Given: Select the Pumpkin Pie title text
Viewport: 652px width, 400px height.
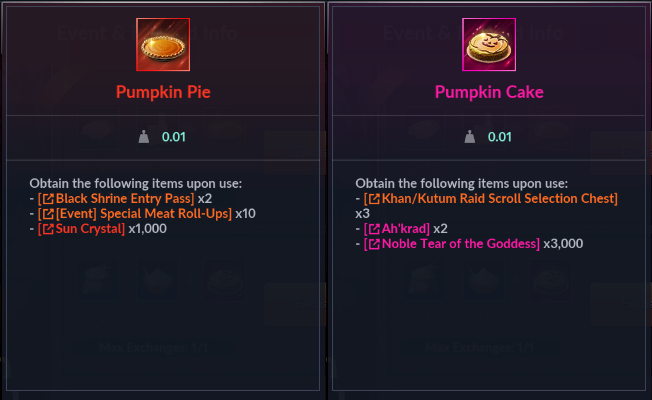Looking at the screenshot, I should (163, 93).
